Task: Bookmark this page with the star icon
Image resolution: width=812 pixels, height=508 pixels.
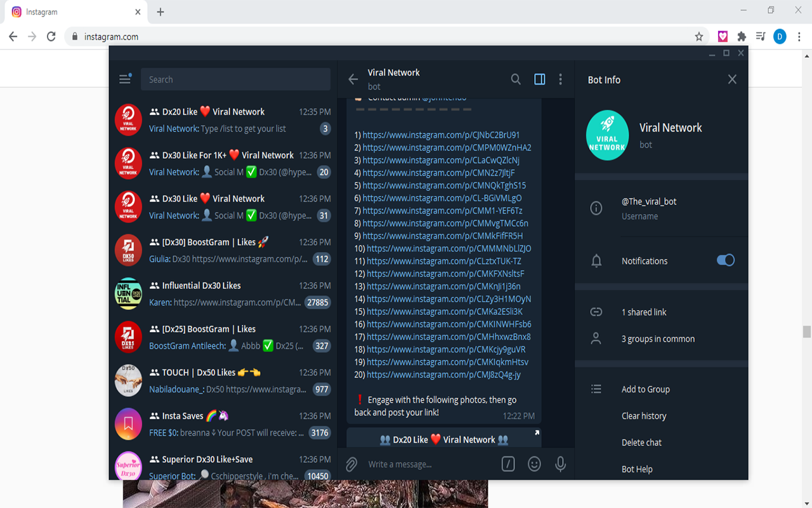Action: (x=699, y=37)
